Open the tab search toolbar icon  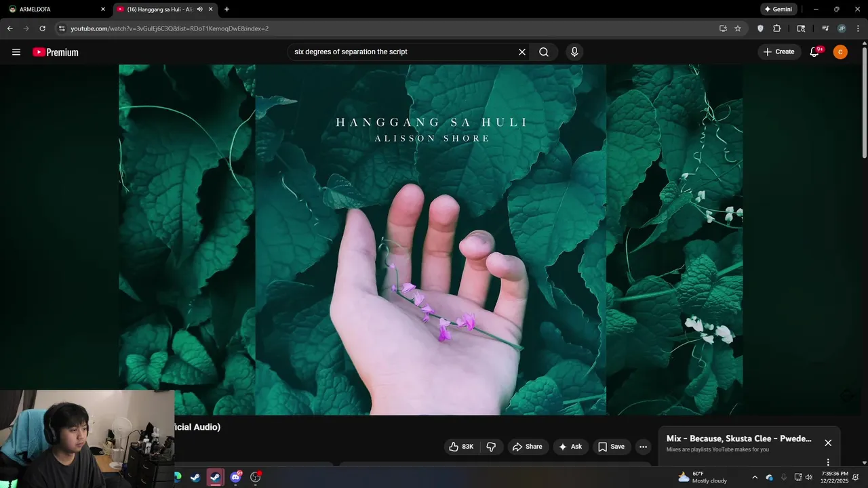coord(801,28)
